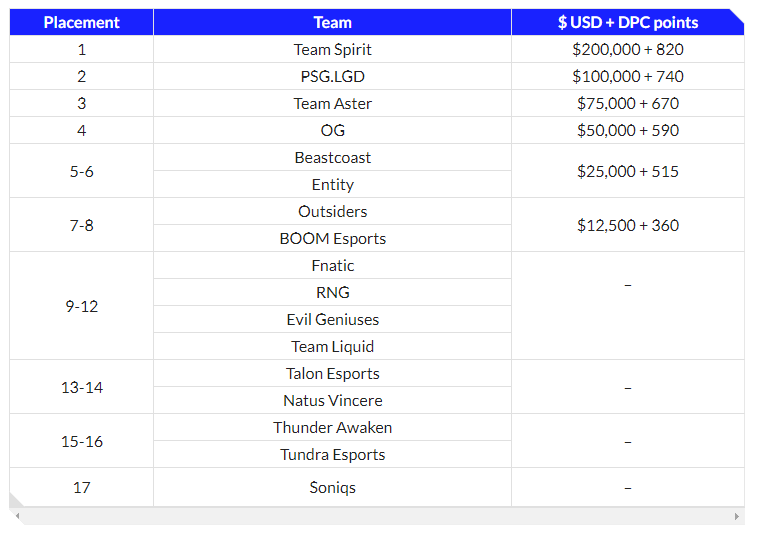This screenshot has height=533, width=761.
Task: Open the Evil Geniuses team entry
Action: tap(332, 319)
